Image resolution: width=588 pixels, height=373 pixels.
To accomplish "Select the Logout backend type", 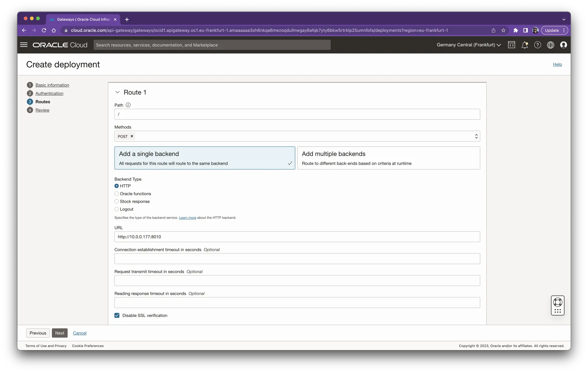I will pyautogui.click(x=116, y=209).
